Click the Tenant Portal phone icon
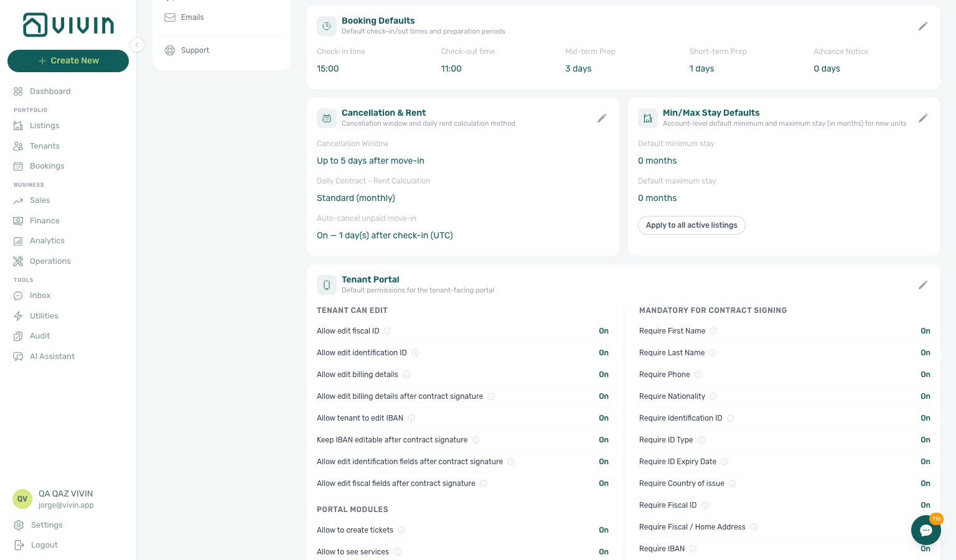Screen dimensions: 956x560 [327, 285]
